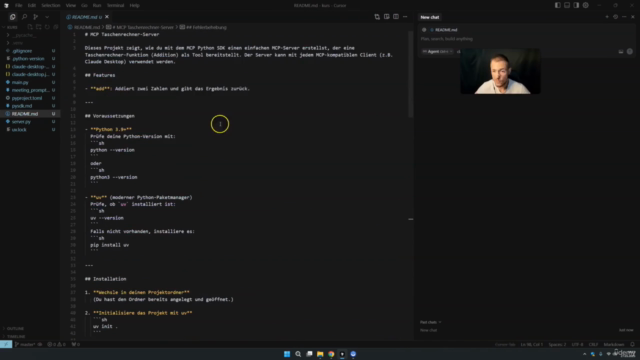
Task: Open editor More Actions ellipsis
Action: (405, 17)
